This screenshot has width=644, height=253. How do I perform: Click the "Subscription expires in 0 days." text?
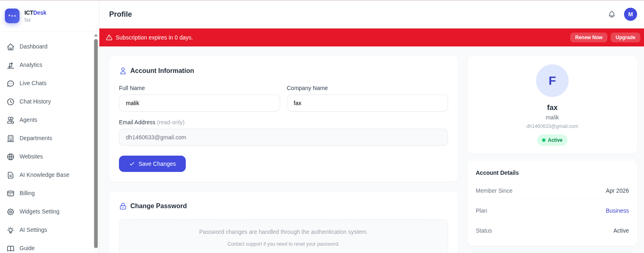coord(154,37)
